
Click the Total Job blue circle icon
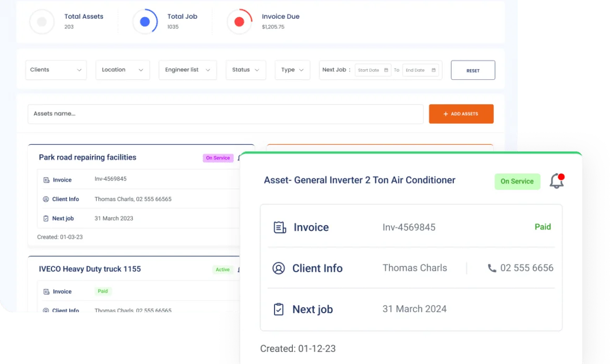[145, 22]
